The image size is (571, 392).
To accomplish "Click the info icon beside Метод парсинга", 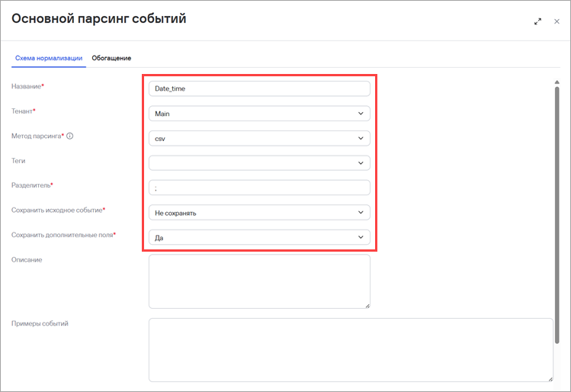I will pyautogui.click(x=70, y=136).
